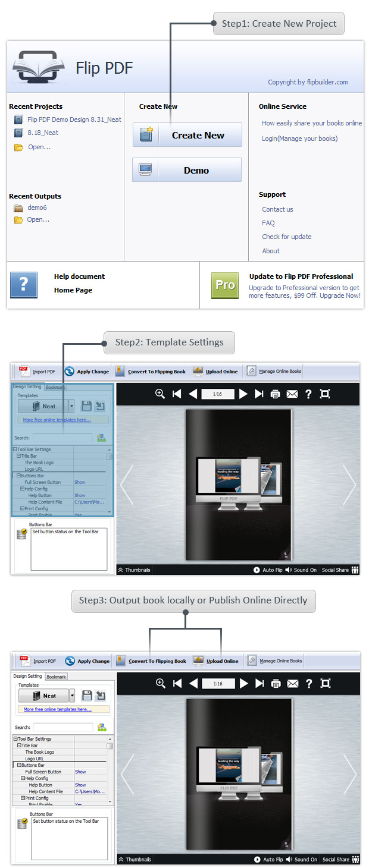Click 'How easily share your books online' link
This screenshot has height=868, width=369.
tap(312, 123)
